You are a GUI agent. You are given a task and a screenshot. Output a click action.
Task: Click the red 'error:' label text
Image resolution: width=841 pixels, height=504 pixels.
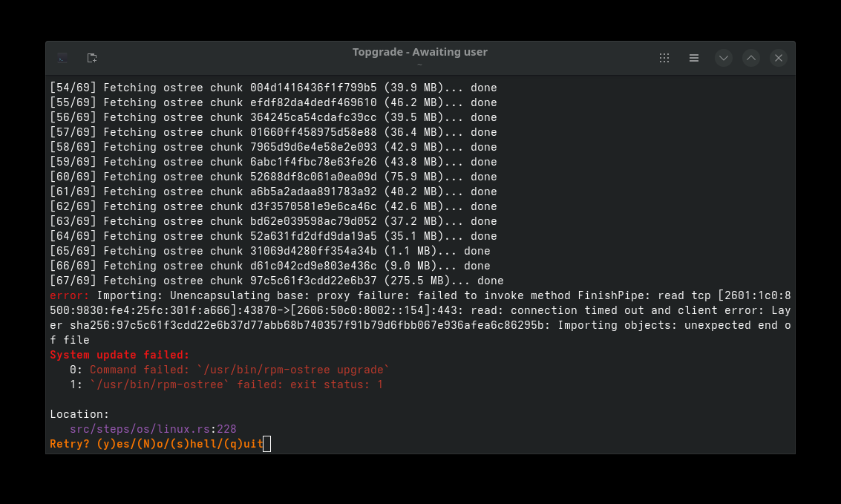[69, 295]
